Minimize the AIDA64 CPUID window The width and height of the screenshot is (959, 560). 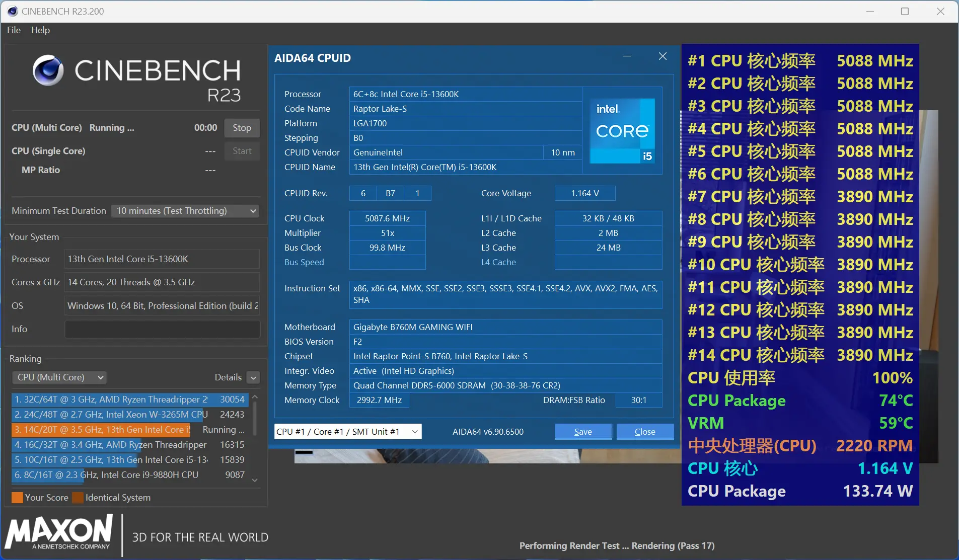(x=627, y=56)
